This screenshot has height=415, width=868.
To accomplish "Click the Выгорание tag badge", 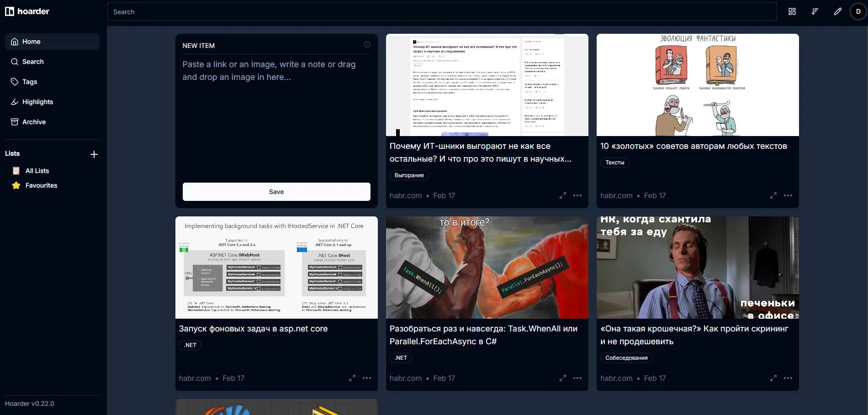I will pos(409,175).
